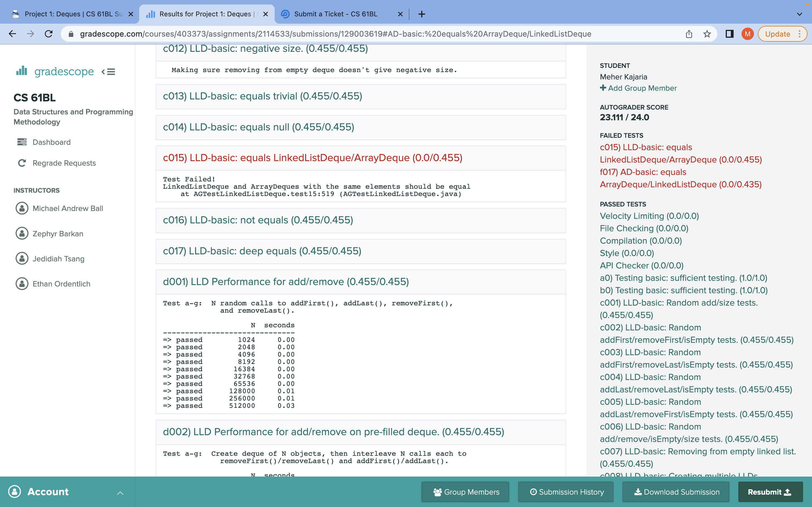
Task: Open the Dashboard sidebar item
Action: tap(51, 142)
